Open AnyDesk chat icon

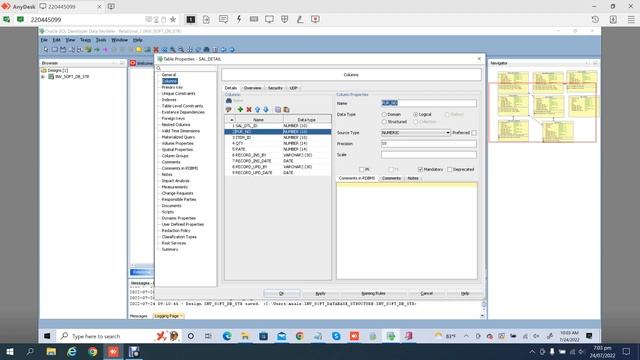pos(223,19)
